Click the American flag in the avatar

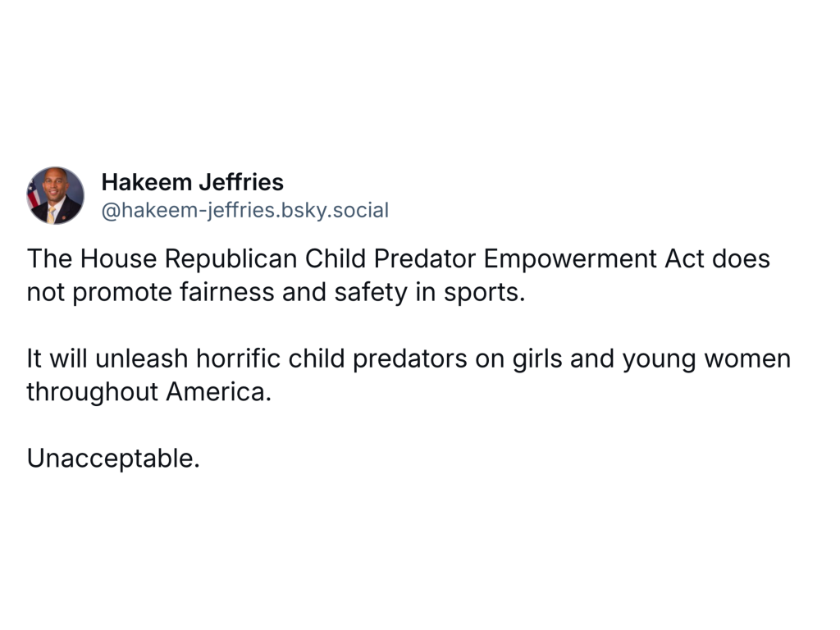click(x=34, y=195)
